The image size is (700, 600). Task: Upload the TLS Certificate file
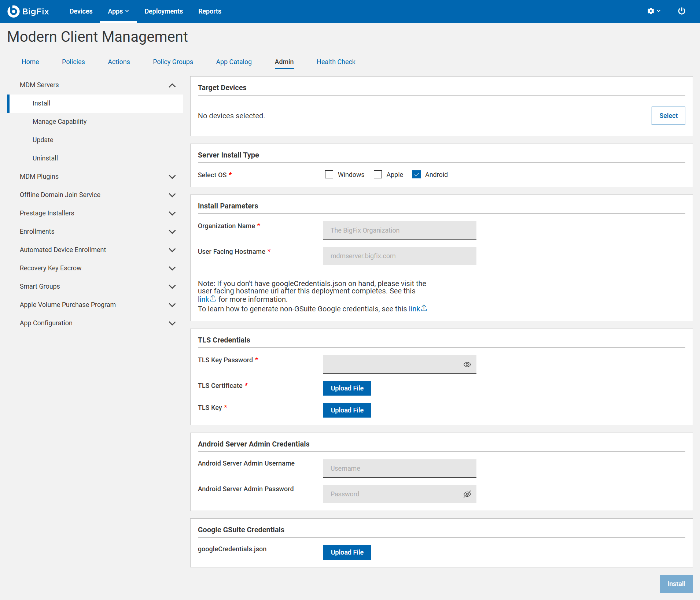[347, 388]
